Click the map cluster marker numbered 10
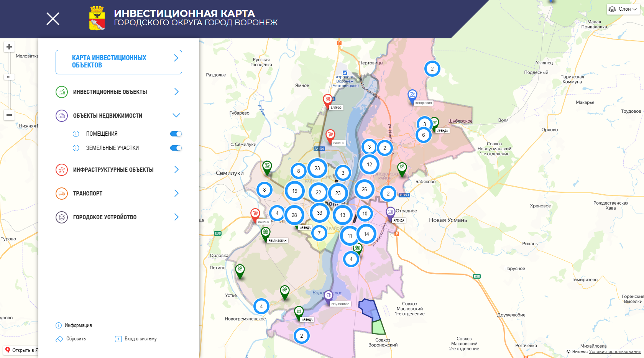644x358 pixels. (x=365, y=213)
